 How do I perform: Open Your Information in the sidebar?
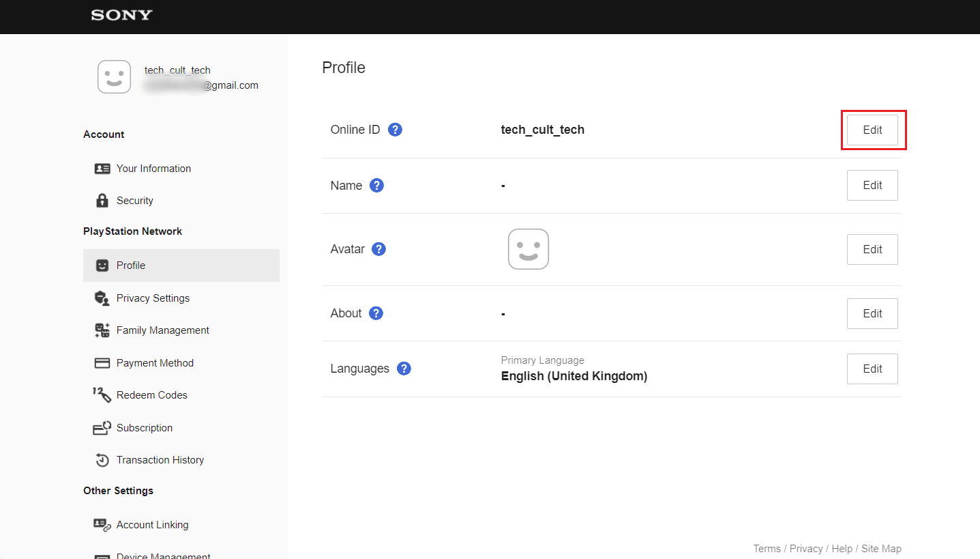(x=153, y=169)
